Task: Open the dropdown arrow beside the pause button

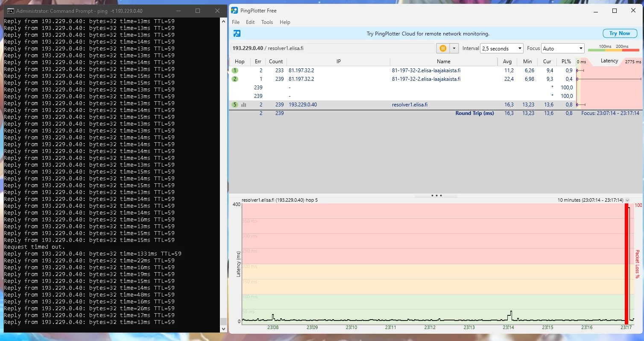Action: click(454, 48)
